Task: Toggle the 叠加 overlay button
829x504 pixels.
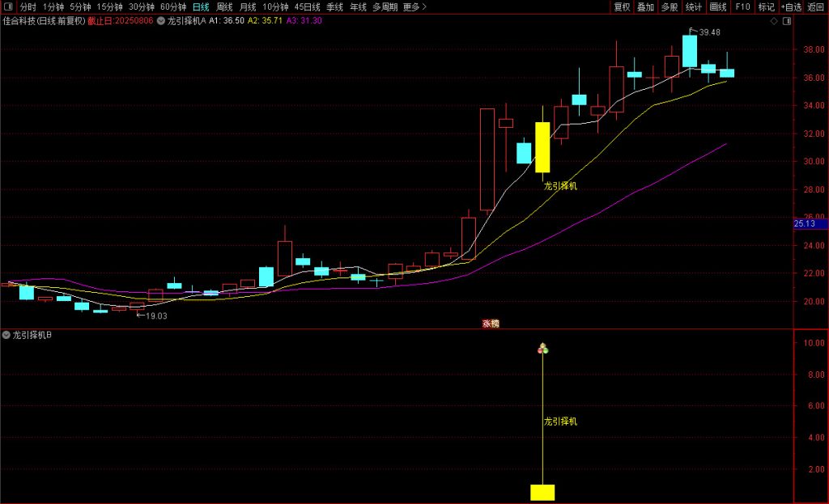Action: click(645, 7)
